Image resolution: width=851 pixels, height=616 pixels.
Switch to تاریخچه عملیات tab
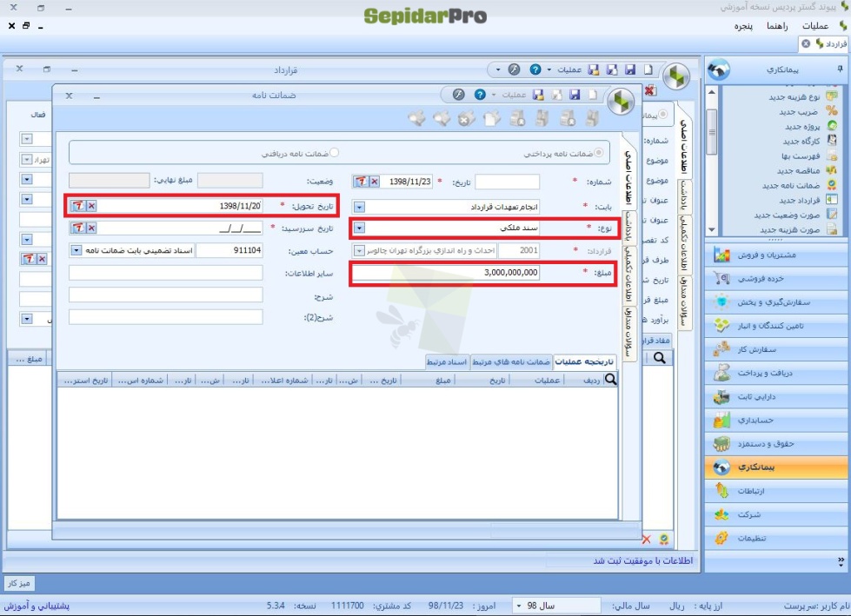(584, 361)
